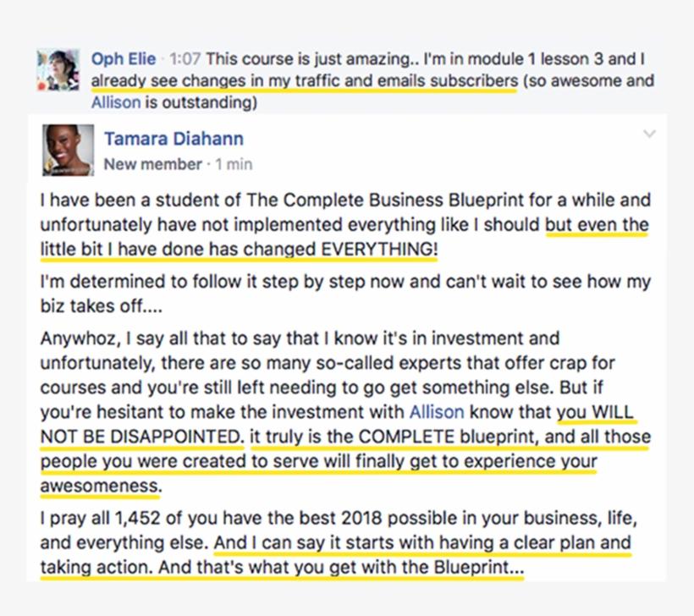Image resolution: width=694 pixels, height=616 pixels.
Task: Click the 1:07 comment timestamp
Action: tap(185, 59)
